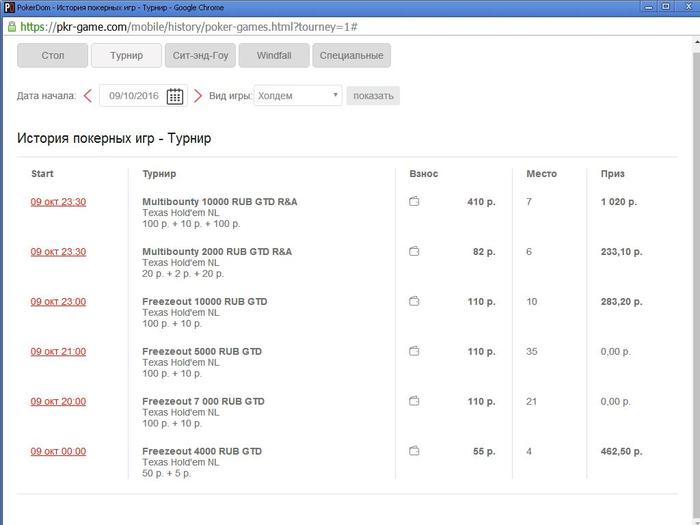Click the 283,20 р. prize value

tap(621, 302)
